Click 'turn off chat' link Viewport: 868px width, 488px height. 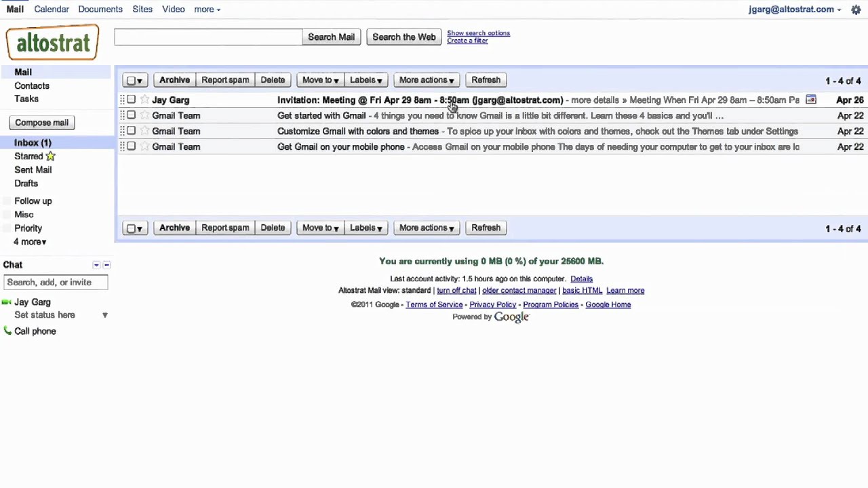click(x=456, y=291)
